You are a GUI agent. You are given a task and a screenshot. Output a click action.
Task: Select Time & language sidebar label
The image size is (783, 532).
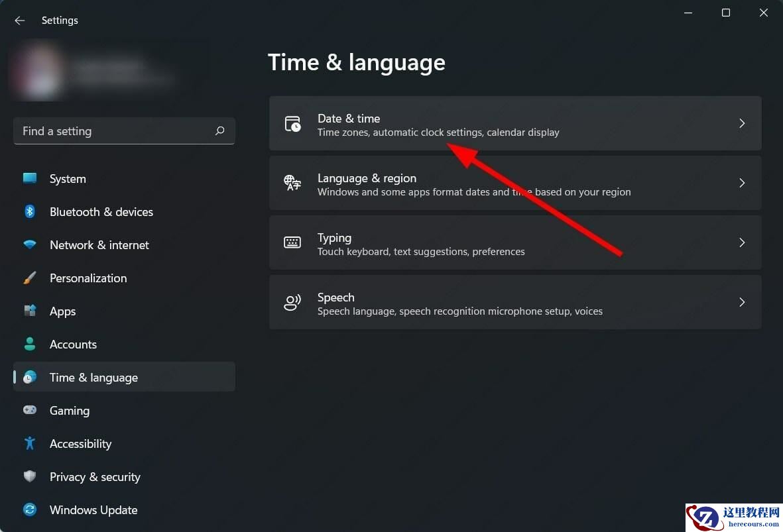[94, 378]
